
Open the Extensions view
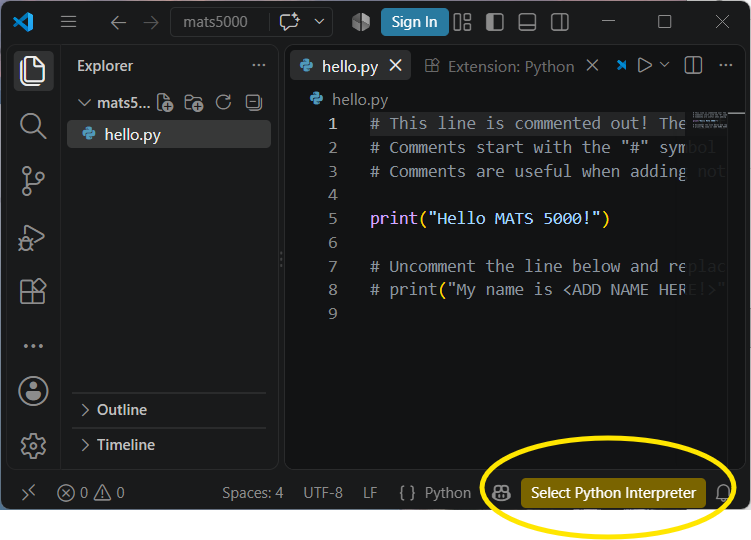click(x=33, y=291)
